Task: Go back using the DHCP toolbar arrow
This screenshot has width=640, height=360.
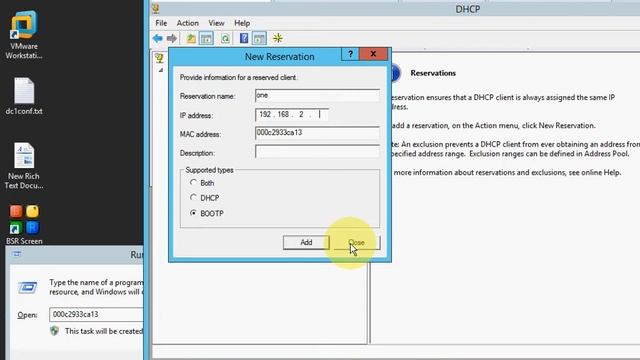Action: click(158, 38)
